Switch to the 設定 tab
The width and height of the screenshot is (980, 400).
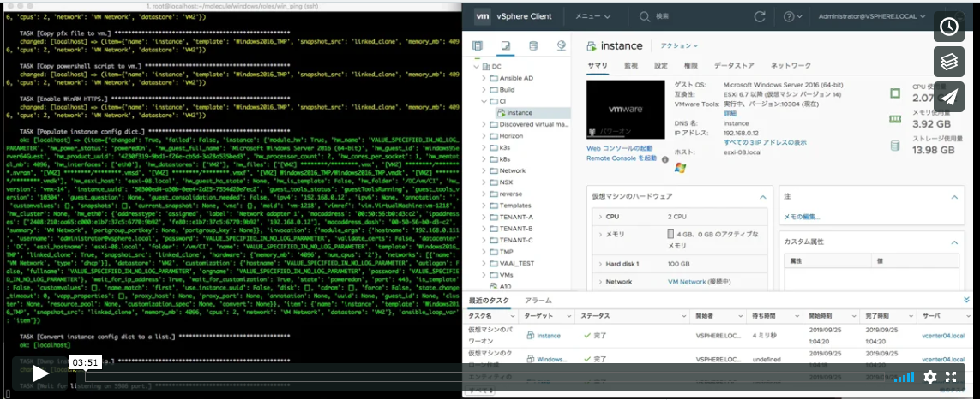point(661,65)
